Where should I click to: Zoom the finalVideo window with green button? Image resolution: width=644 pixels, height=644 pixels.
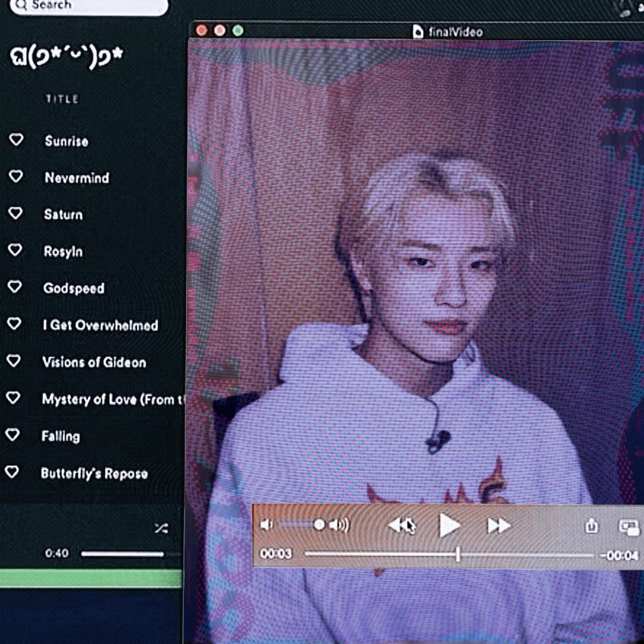tap(238, 31)
